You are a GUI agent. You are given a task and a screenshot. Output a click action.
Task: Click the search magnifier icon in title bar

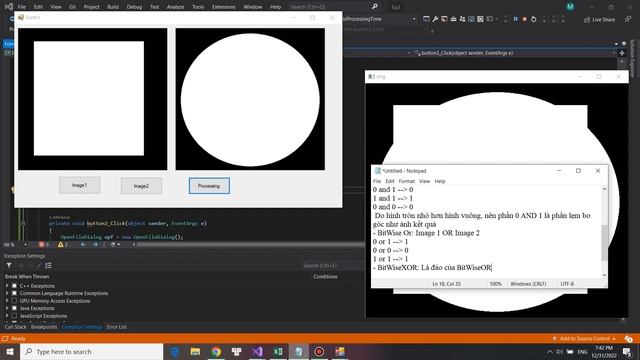click(375, 7)
